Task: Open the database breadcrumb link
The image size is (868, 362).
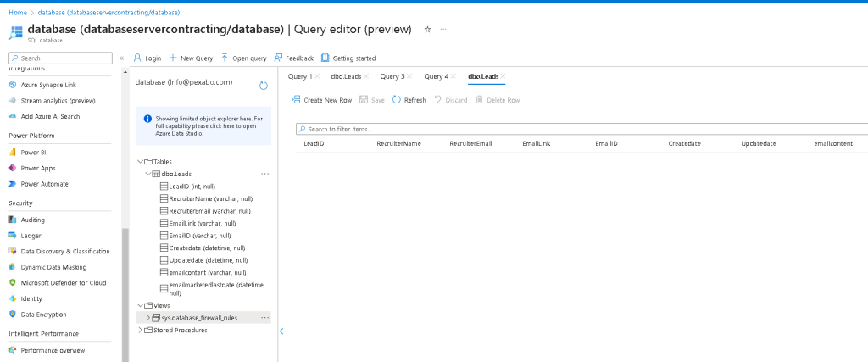Action: tap(108, 12)
